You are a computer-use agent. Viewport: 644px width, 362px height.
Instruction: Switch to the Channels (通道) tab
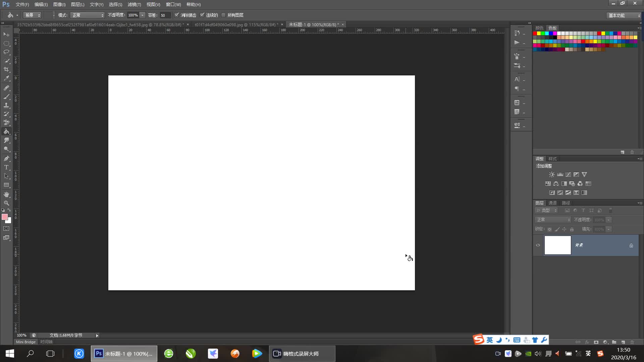click(x=552, y=203)
